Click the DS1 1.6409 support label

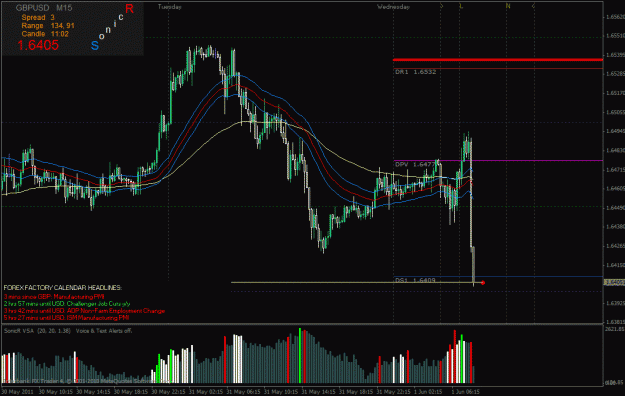pos(415,280)
